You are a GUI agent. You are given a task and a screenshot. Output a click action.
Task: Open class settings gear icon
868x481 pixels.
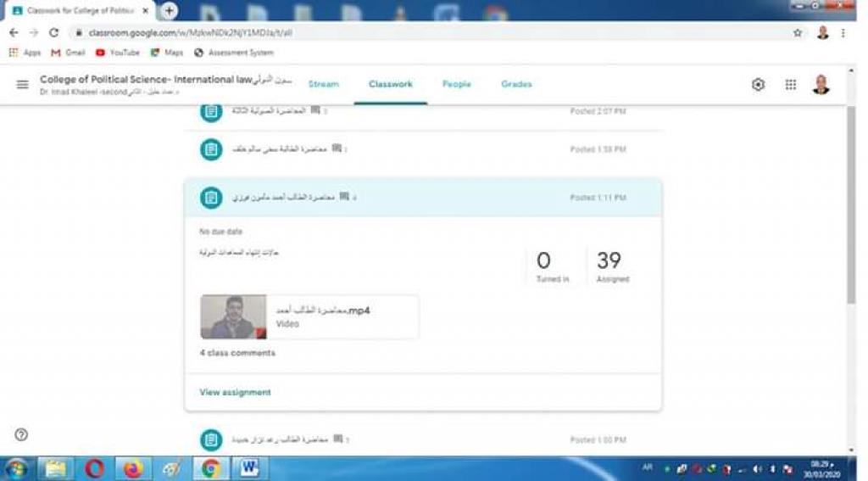click(758, 85)
